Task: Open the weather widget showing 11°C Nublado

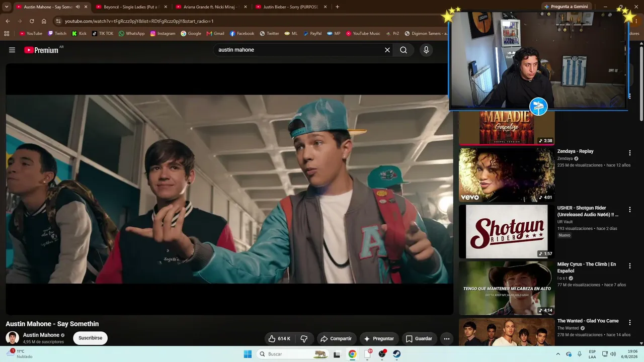Action: [x=20, y=354]
